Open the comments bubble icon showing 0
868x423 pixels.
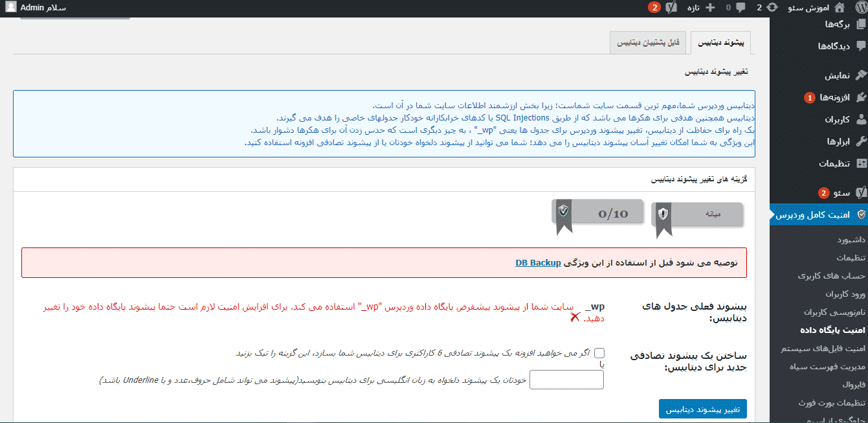(x=740, y=8)
